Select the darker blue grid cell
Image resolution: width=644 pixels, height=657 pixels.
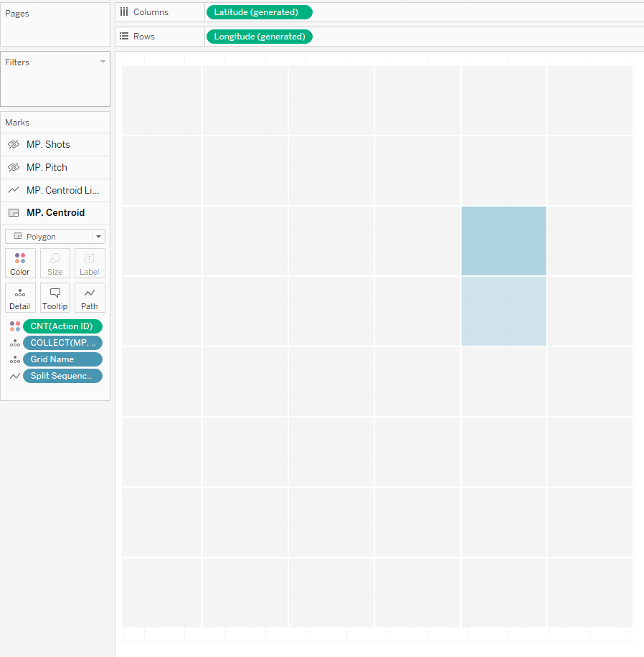(503, 241)
